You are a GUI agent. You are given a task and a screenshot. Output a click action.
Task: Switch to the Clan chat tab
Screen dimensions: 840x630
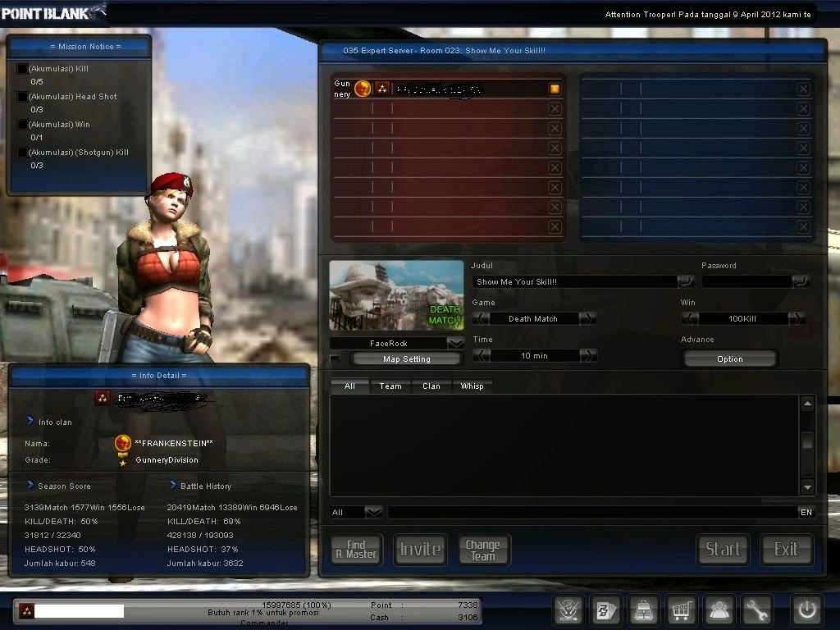point(431,386)
